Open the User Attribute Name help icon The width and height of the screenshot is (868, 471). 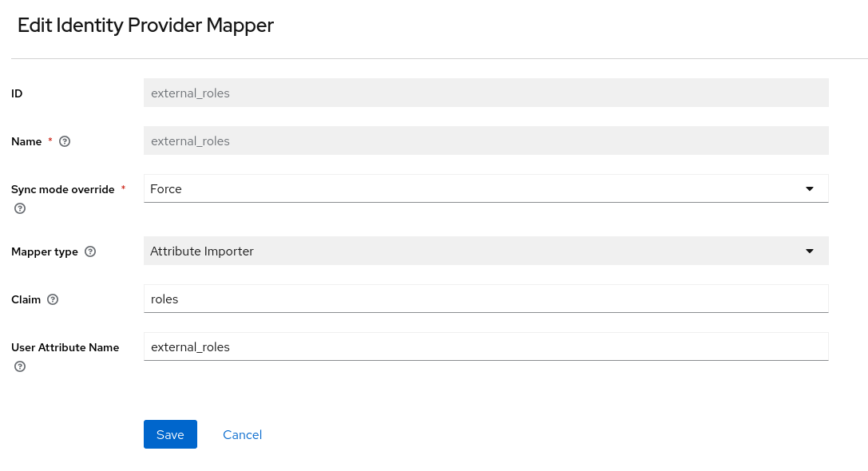(20, 366)
